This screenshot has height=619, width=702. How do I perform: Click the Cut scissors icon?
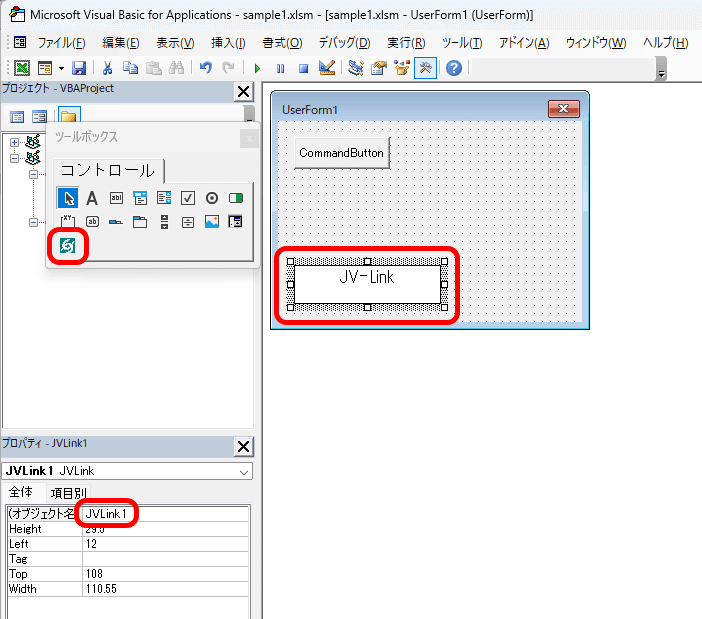[x=107, y=68]
